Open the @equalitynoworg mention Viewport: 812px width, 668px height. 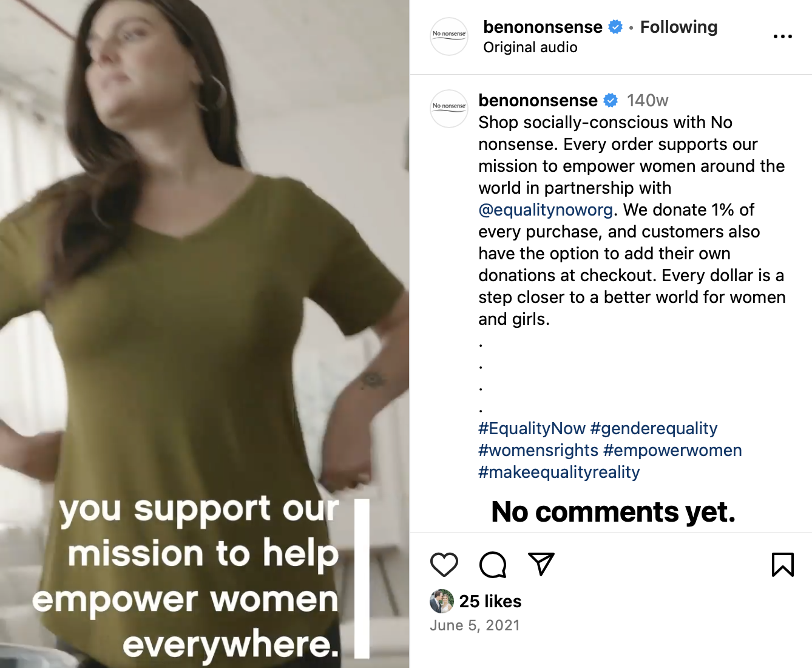[546, 210]
